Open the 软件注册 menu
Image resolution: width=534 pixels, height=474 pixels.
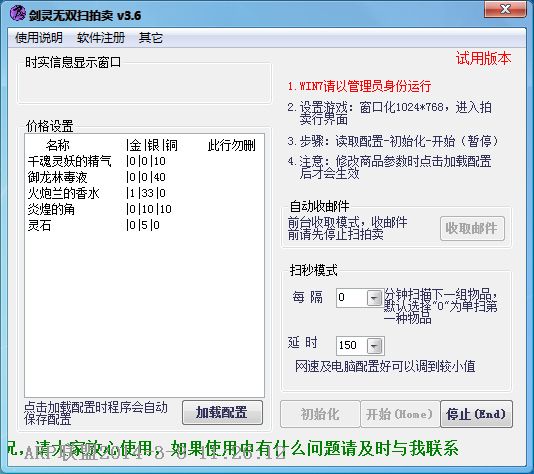(101, 37)
